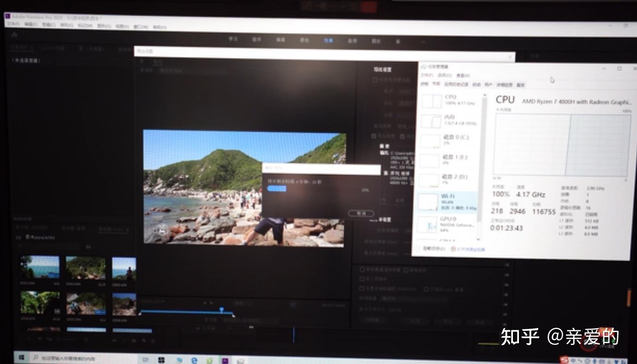Cancel the export with the 取消 button
Image resolution: width=637 pixels, height=364 pixels.
[362, 213]
